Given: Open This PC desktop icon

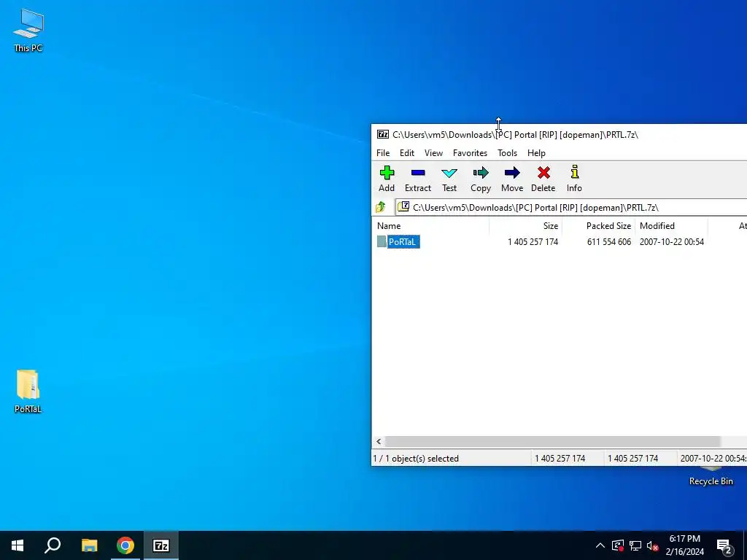Looking at the screenshot, I should pos(28,31).
